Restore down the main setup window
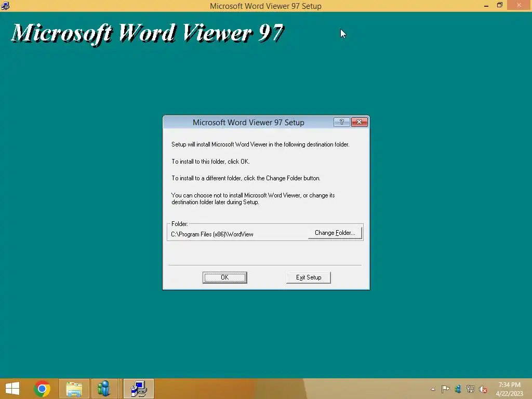Image resolution: width=532 pixels, height=399 pixels. [x=499, y=5]
